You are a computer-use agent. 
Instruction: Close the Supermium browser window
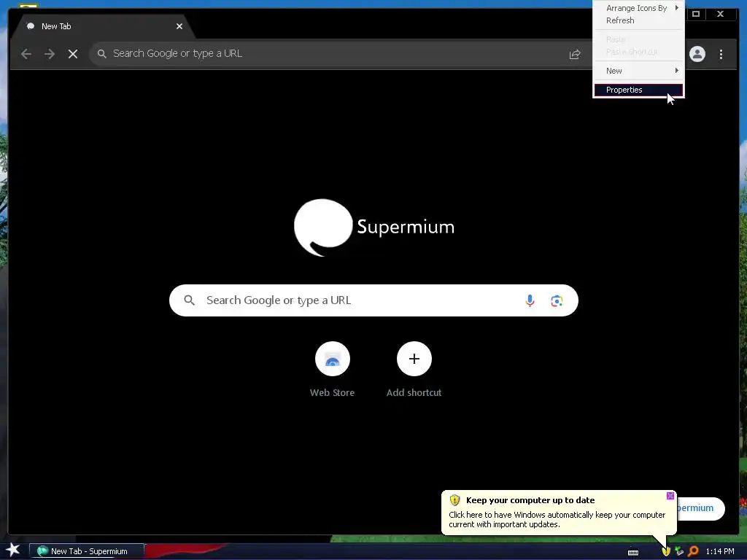click(x=720, y=15)
